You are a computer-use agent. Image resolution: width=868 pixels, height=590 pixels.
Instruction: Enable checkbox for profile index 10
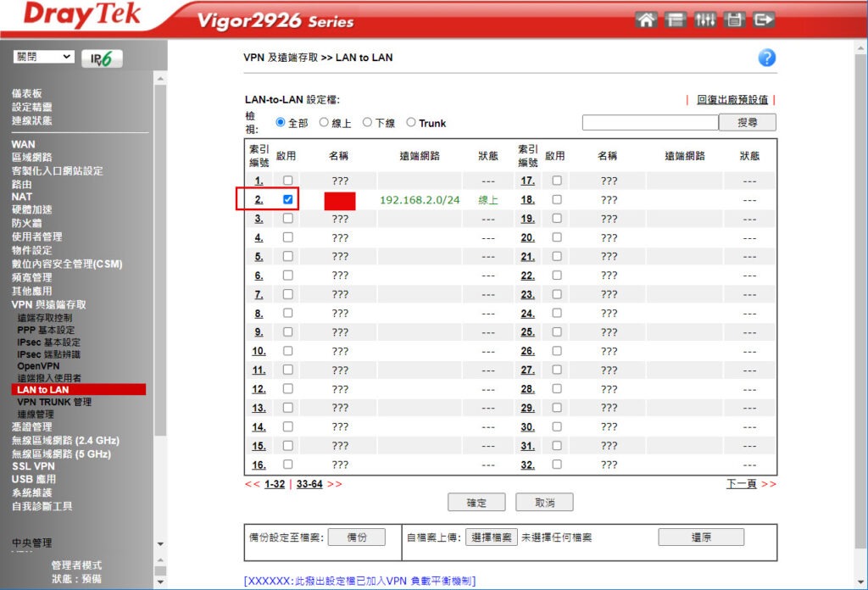(x=288, y=351)
